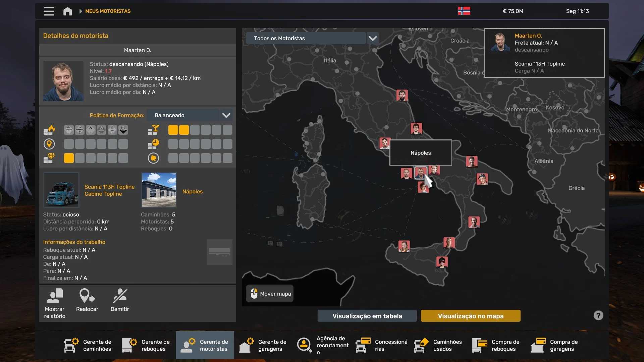Click the Nápoles garage link

point(193,191)
